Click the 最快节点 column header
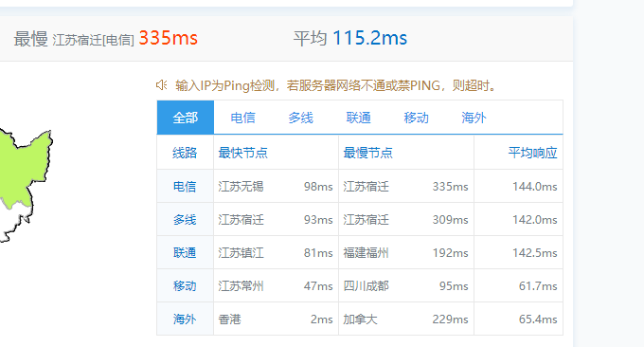 242,153
